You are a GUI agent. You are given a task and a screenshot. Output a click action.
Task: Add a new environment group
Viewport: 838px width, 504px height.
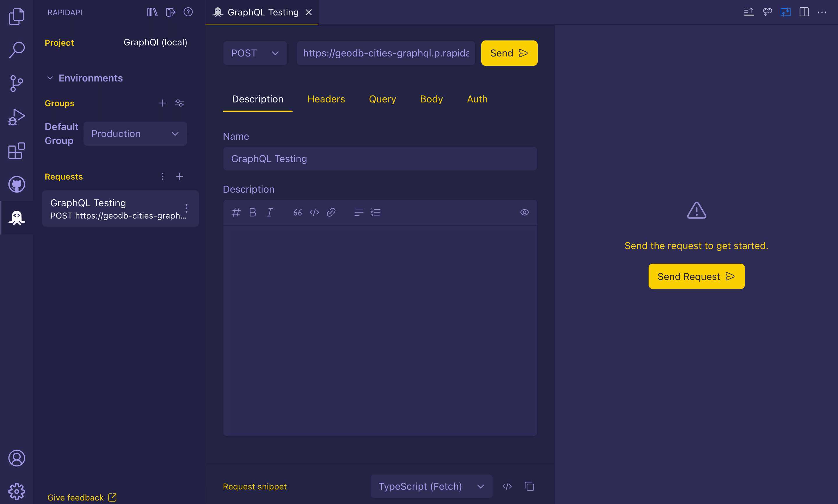click(163, 103)
